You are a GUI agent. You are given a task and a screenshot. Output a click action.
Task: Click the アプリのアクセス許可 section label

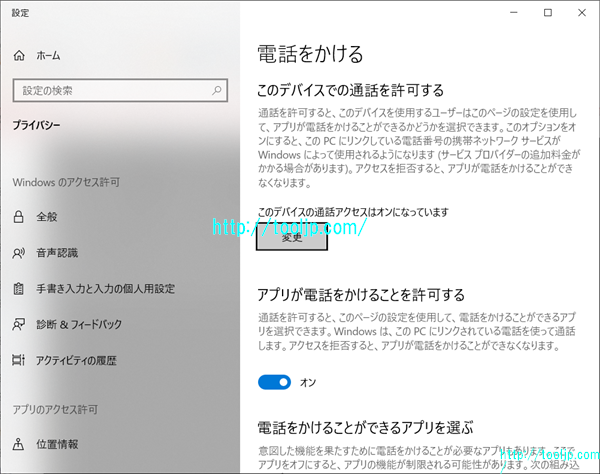tap(55, 410)
